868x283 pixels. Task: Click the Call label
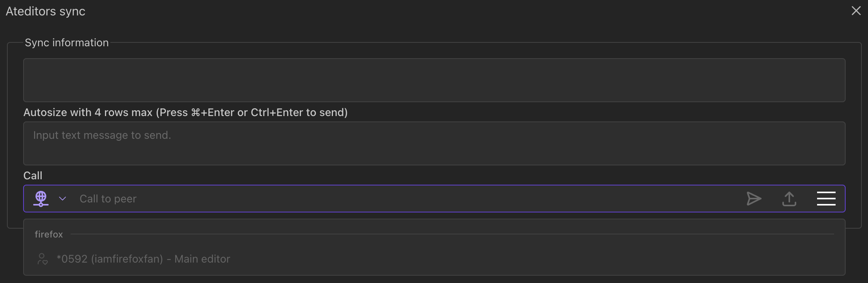coord(33,176)
